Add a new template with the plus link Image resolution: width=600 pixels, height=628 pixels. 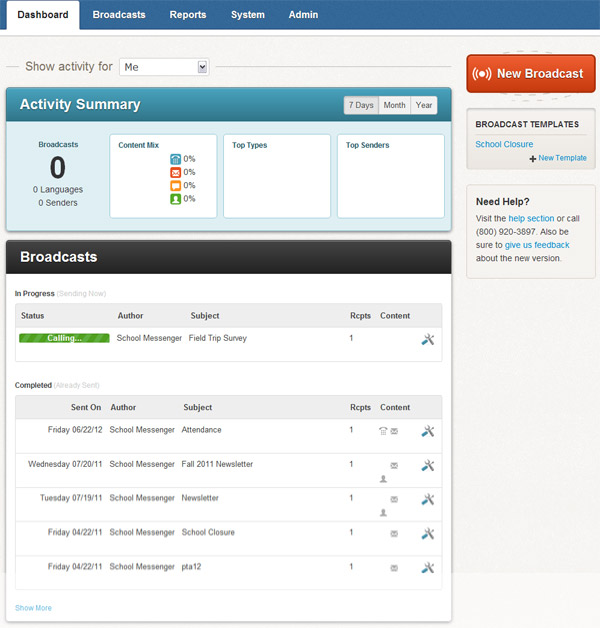(x=558, y=158)
